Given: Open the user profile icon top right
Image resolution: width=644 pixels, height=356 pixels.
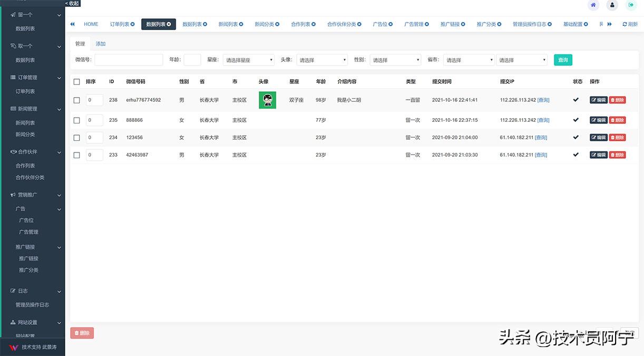Looking at the screenshot, I should (x=612, y=5).
